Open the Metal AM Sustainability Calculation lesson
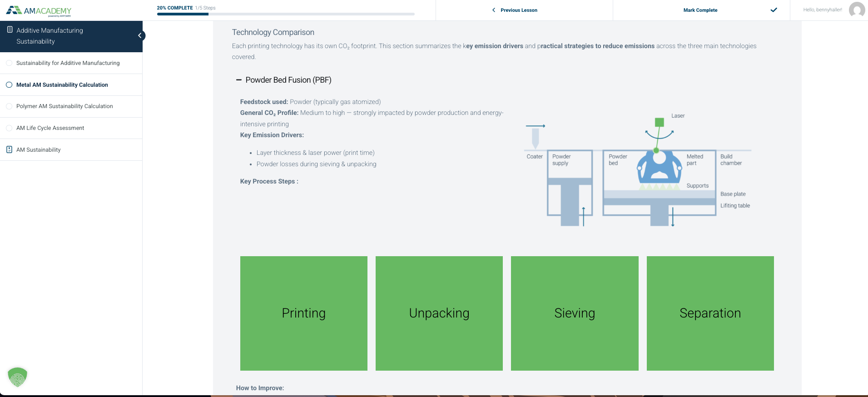This screenshot has height=397, width=868. [62, 85]
